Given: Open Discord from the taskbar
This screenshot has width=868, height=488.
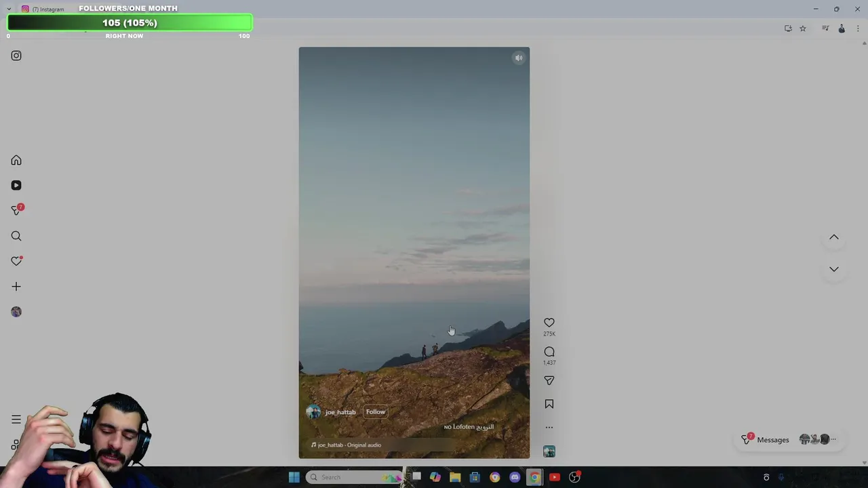Looking at the screenshot, I should tap(515, 477).
